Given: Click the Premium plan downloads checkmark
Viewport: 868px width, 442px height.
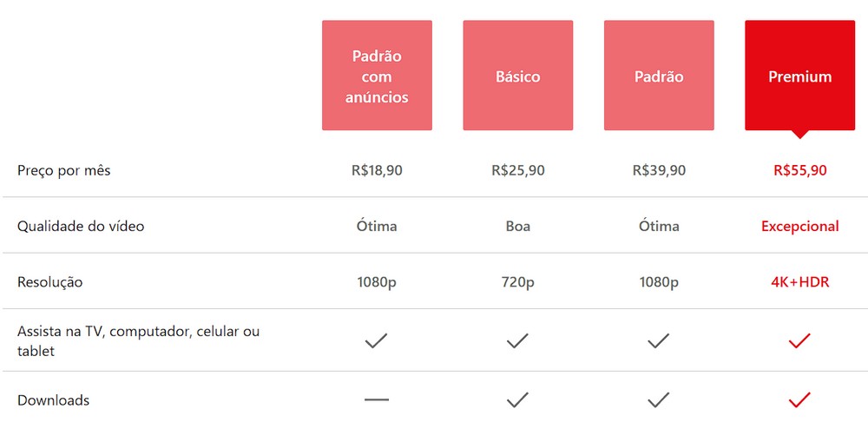Looking at the screenshot, I should 799,400.
